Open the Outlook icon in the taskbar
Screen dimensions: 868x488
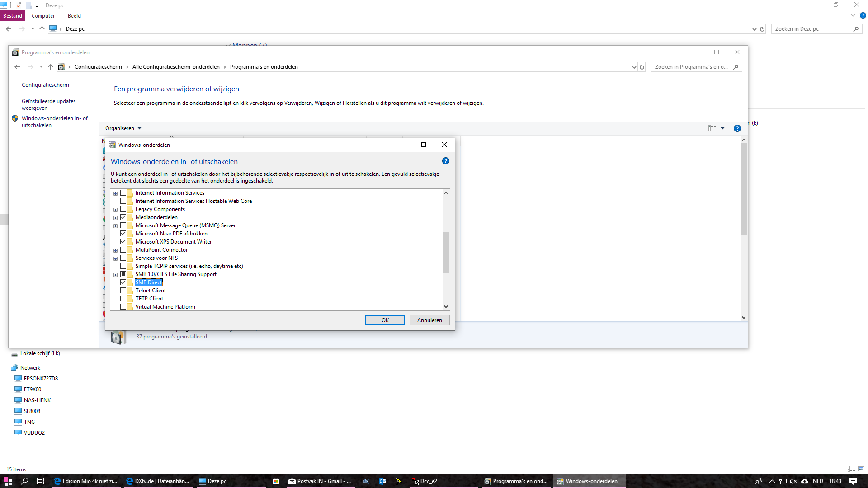point(382,481)
